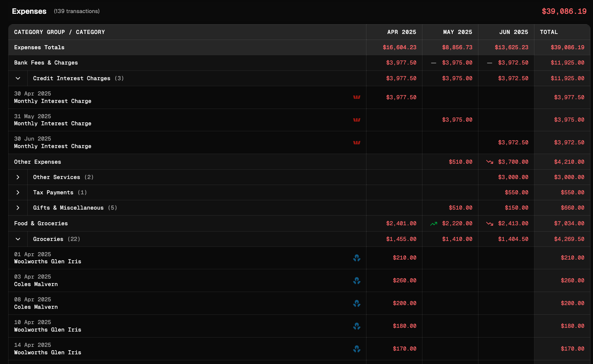Collapse the Credit Interest Charges category
Image resolution: width=593 pixels, height=364 pixels.
[18, 78]
